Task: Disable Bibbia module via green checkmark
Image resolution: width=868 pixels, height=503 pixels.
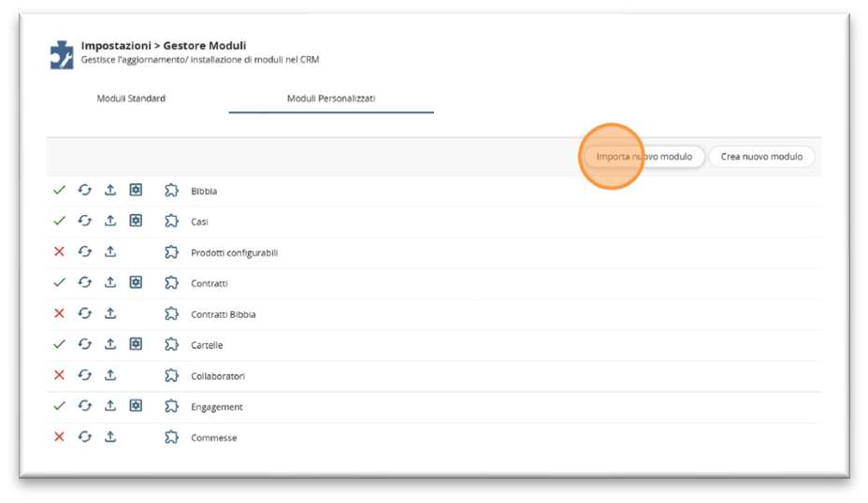Action: [x=59, y=191]
